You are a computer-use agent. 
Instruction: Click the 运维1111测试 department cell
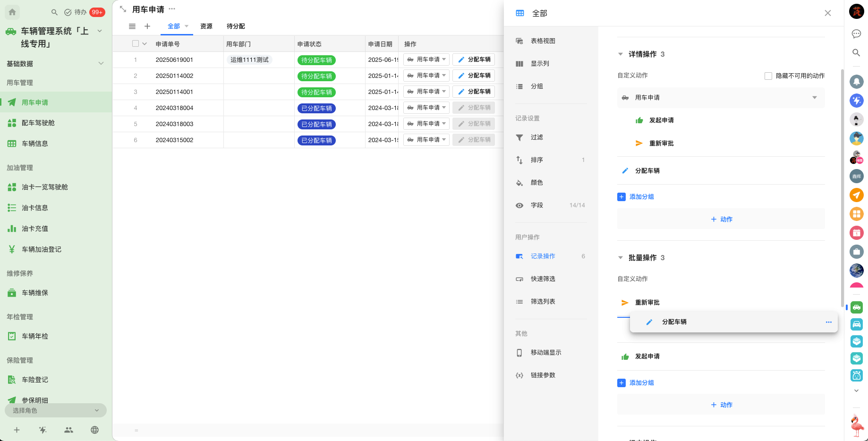click(x=249, y=59)
